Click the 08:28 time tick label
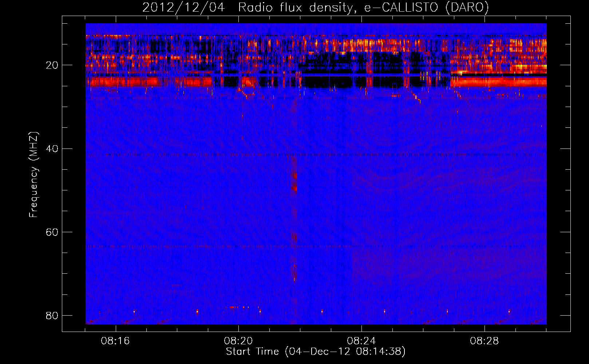589x364 pixels. point(485,341)
